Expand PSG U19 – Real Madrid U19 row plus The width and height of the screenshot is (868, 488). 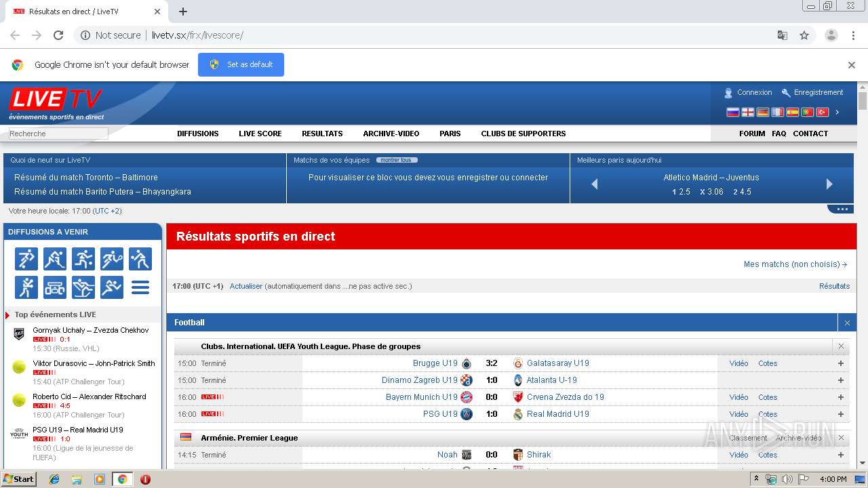click(841, 414)
